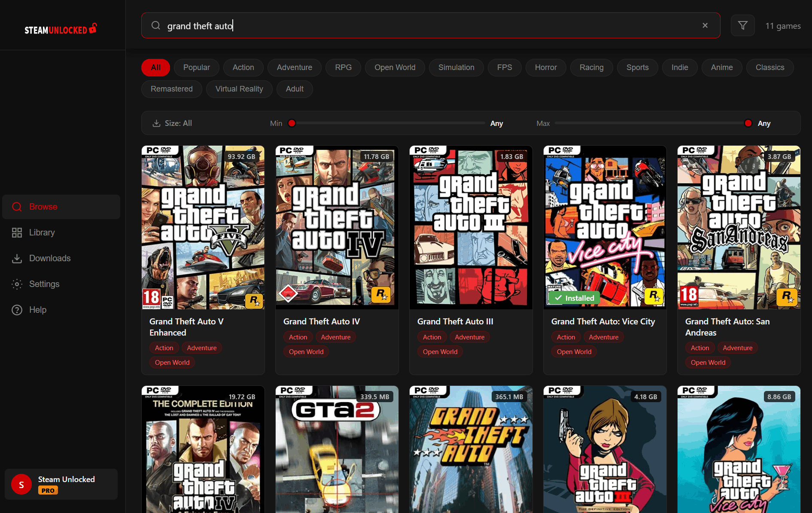Open the Help sidebar item
This screenshot has width=812, height=513.
click(x=61, y=310)
